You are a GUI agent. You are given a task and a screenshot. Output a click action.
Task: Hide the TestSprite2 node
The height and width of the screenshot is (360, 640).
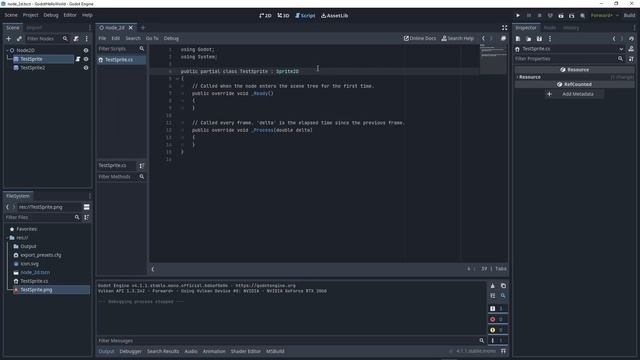point(86,68)
